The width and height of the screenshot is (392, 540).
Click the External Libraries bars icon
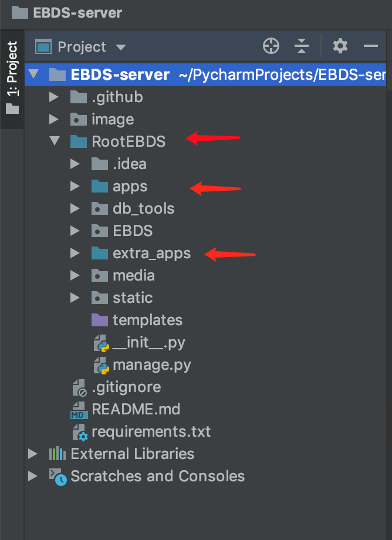[58, 454]
